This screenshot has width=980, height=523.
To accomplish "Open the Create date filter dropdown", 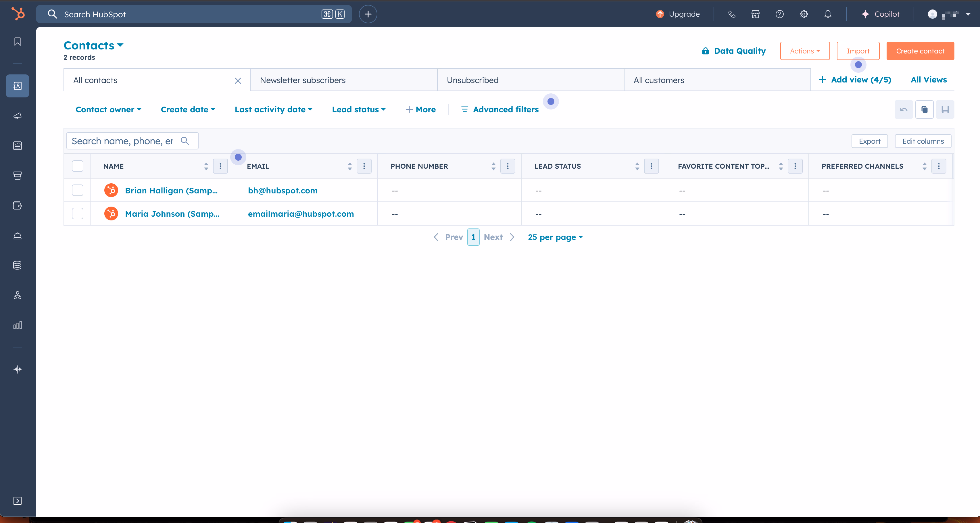I will click(x=188, y=109).
